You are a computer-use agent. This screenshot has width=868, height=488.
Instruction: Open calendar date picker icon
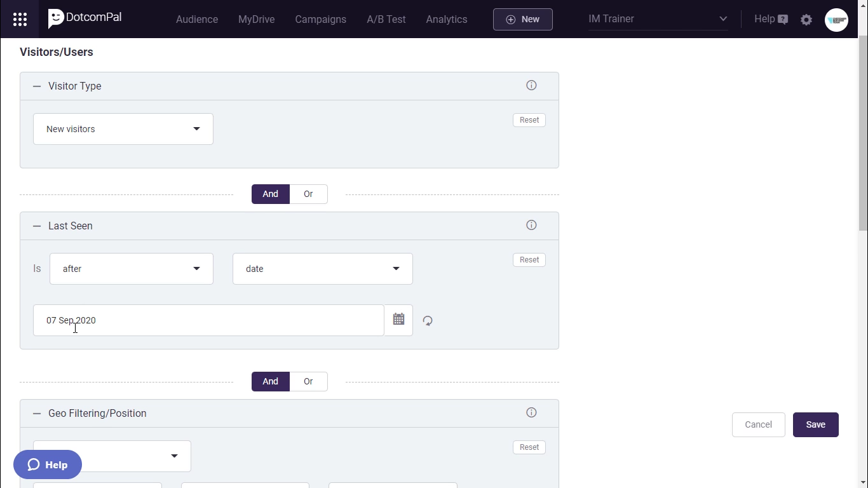(x=398, y=320)
